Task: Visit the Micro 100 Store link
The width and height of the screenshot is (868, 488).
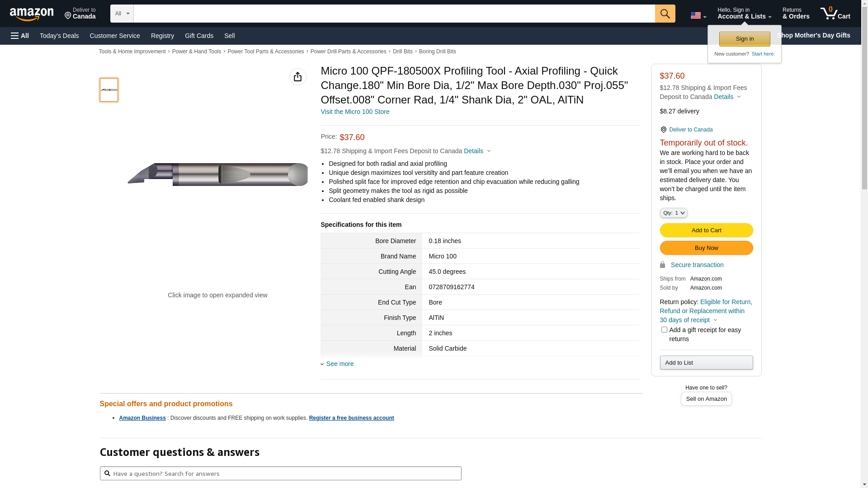Action: 355,112
